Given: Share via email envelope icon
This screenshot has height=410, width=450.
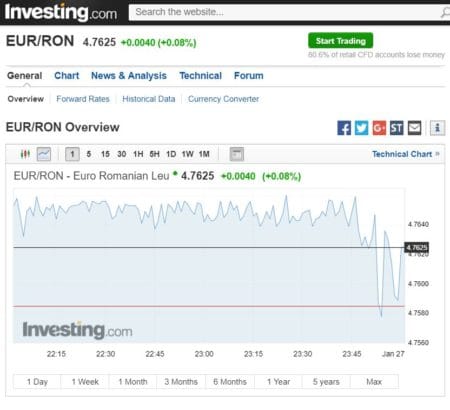Looking at the screenshot, I should point(414,128).
